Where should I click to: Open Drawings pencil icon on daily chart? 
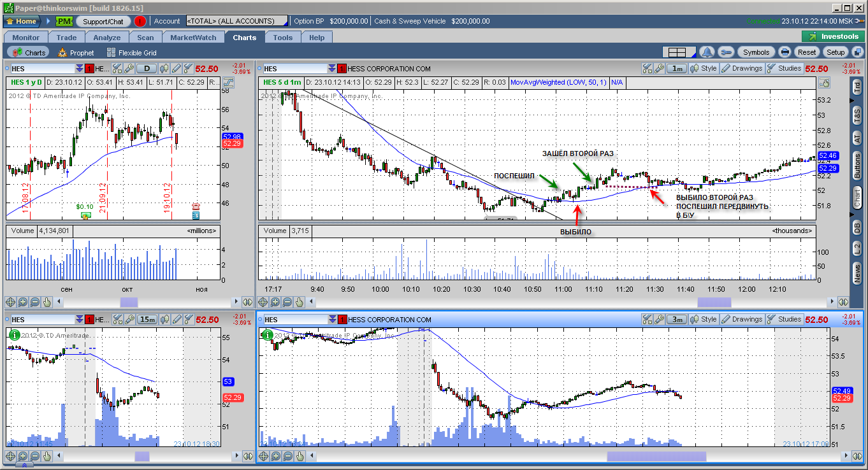(176, 69)
